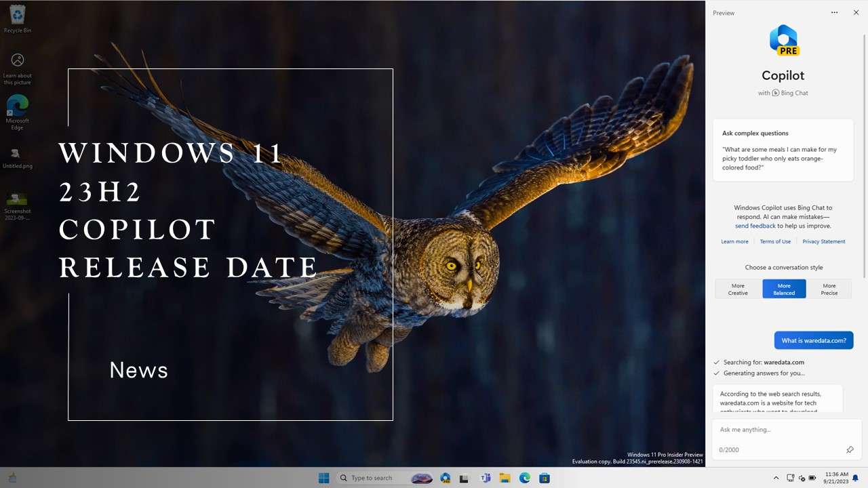Open the Microsoft Store taskbar icon
Viewport: 868px width, 488px height.
point(545,478)
